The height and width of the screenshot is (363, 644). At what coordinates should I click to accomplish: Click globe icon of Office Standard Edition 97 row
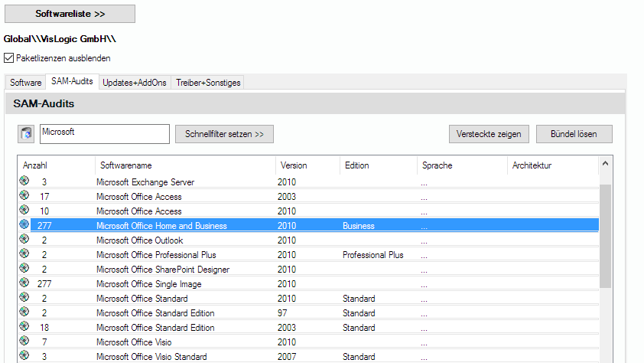tap(24, 312)
